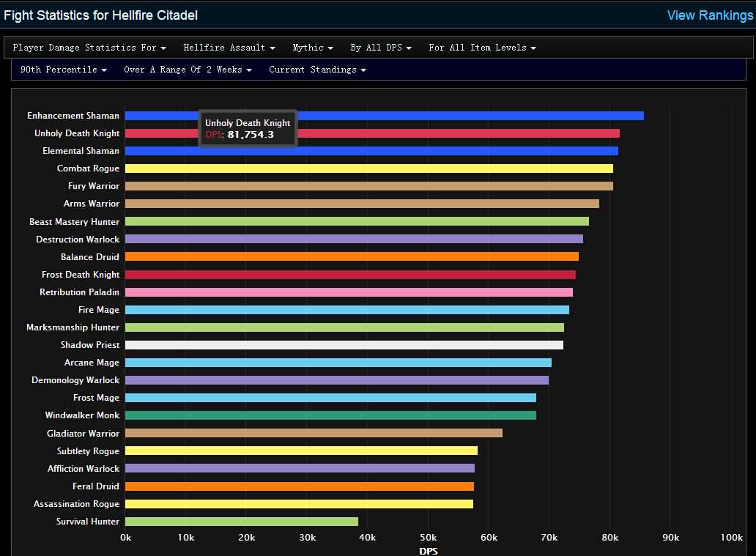Click the Destruction Warlock label

(78, 240)
